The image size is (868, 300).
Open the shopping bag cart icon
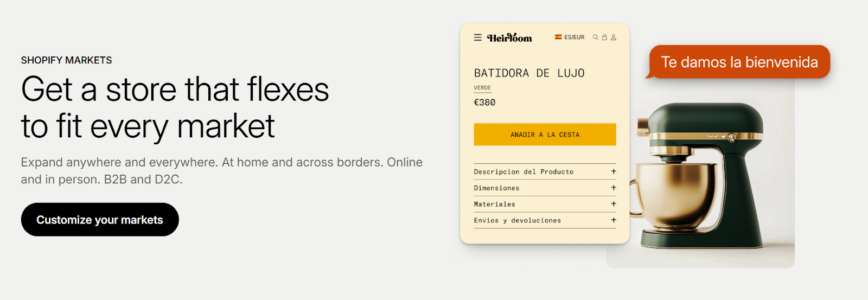(604, 37)
